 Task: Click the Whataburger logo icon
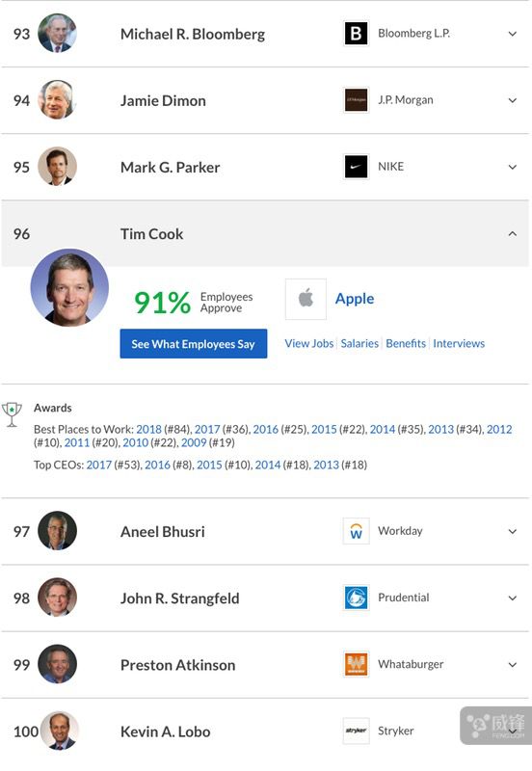(x=356, y=664)
